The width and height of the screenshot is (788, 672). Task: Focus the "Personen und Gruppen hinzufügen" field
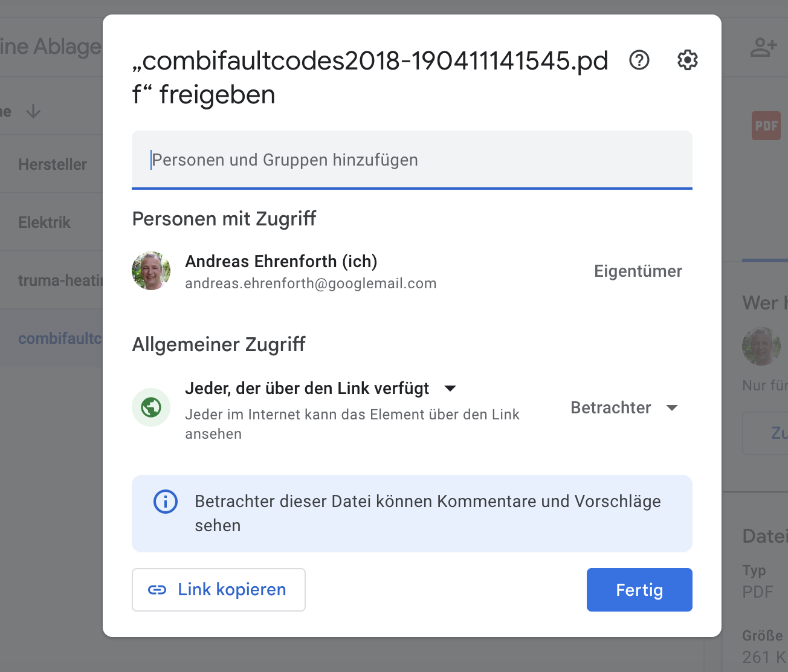pyautogui.click(x=412, y=160)
